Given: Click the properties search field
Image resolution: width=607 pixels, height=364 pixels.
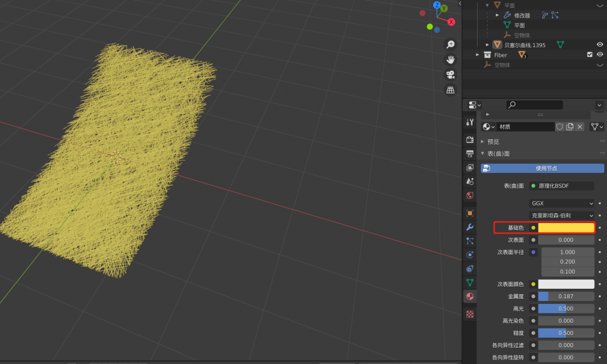Looking at the screenshot, I should coord(534,105).
